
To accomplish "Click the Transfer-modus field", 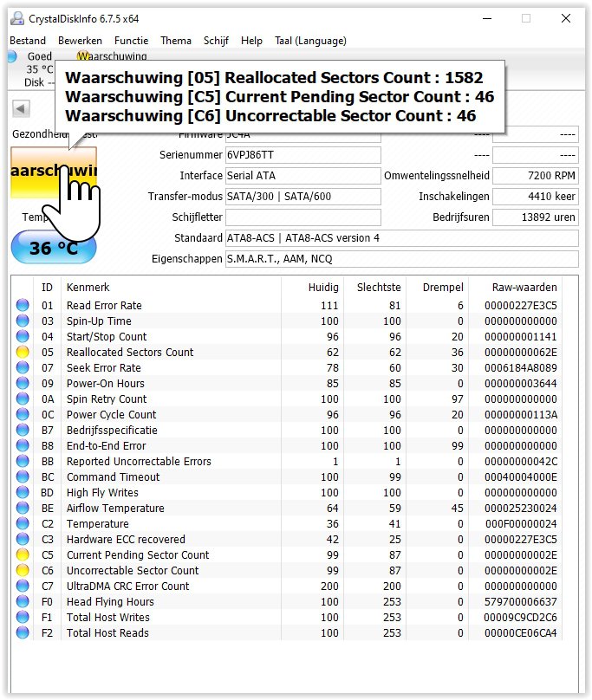I will (303, 197).
